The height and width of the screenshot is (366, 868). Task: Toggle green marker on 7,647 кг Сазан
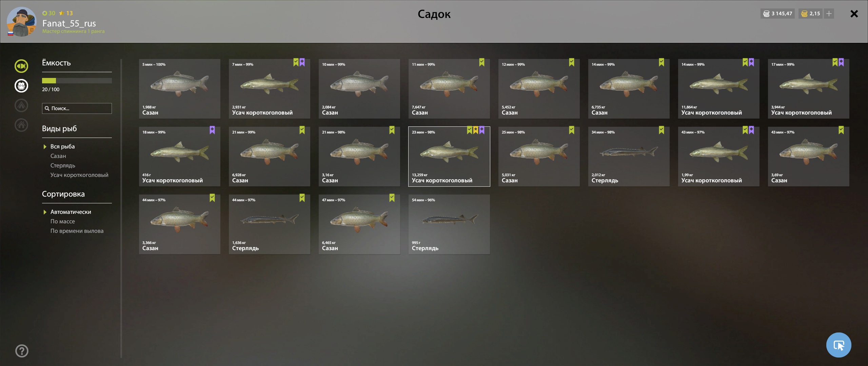(x=482, y=62)
